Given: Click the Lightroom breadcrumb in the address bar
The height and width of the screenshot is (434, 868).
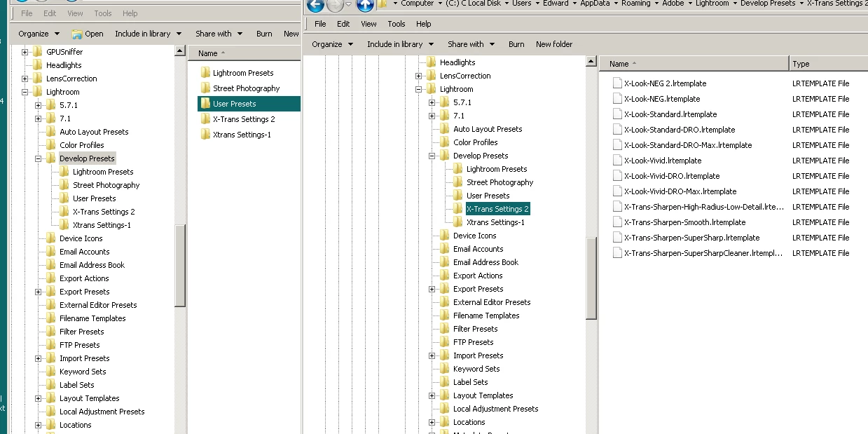Looking at the screenshot, I should (712, 4).
